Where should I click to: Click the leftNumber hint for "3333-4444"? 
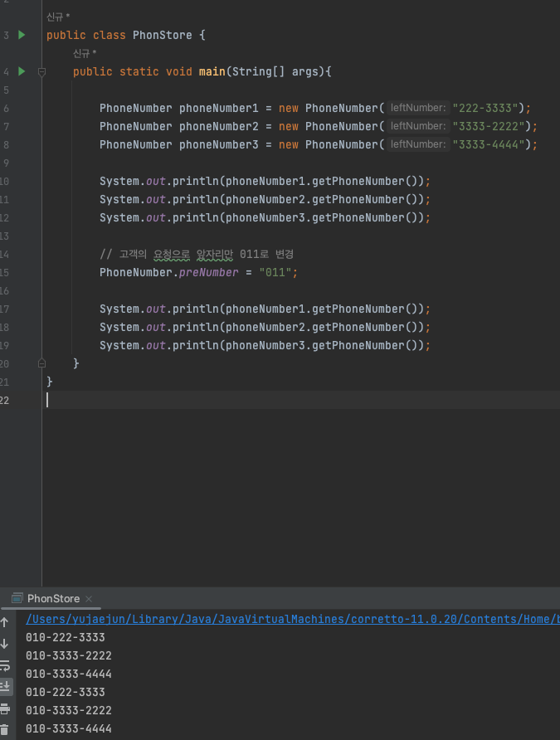[418, 144]
